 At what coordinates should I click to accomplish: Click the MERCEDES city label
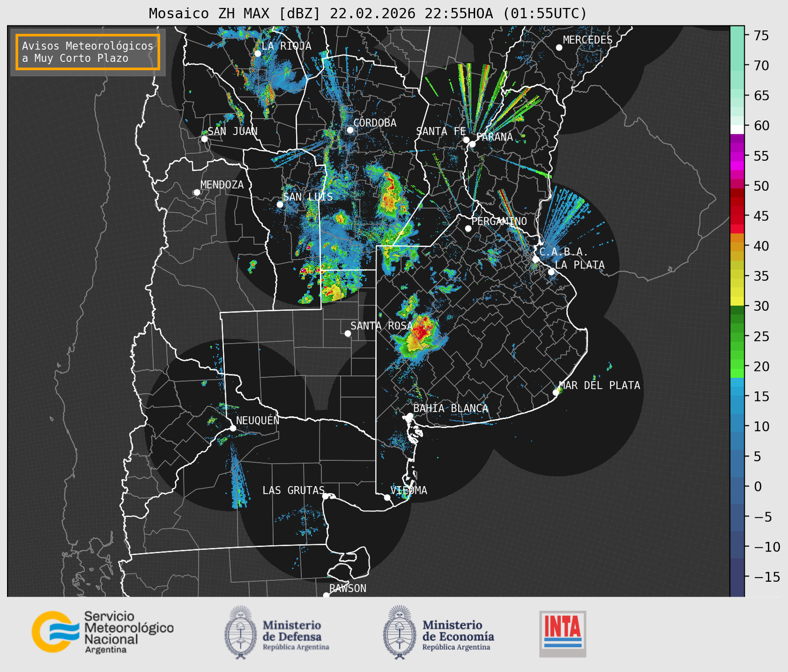[588, 40]
